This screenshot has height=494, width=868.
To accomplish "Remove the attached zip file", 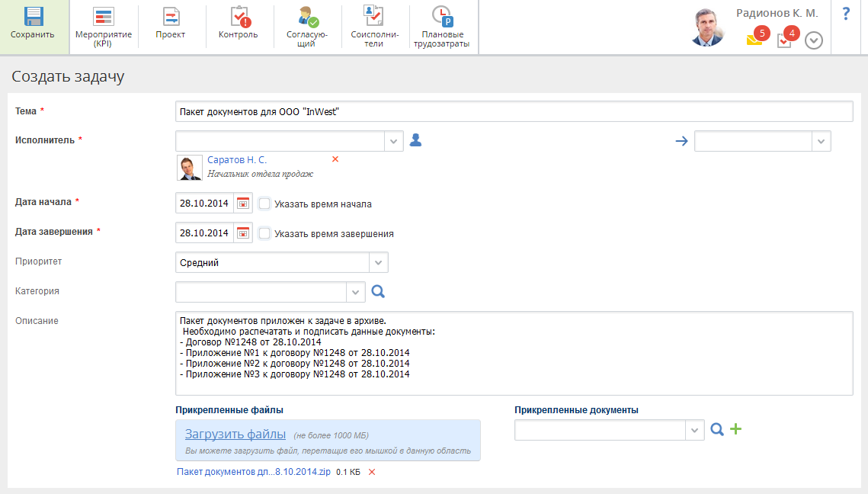I will [372, 472].
